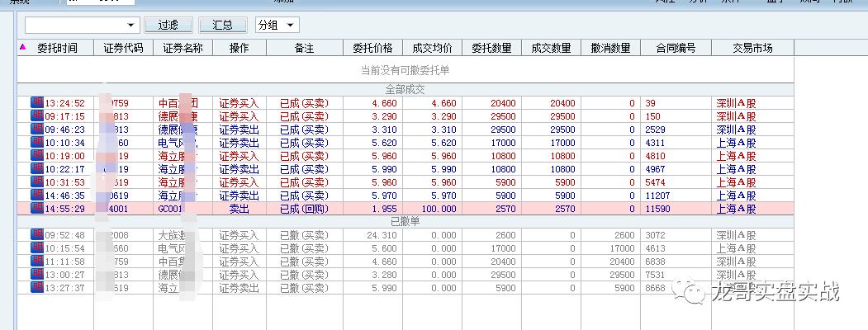Click the order icon for 10:22:17 row
This screenshot has height=330, width=868.
pyautogui.click(x=36, y=168)
